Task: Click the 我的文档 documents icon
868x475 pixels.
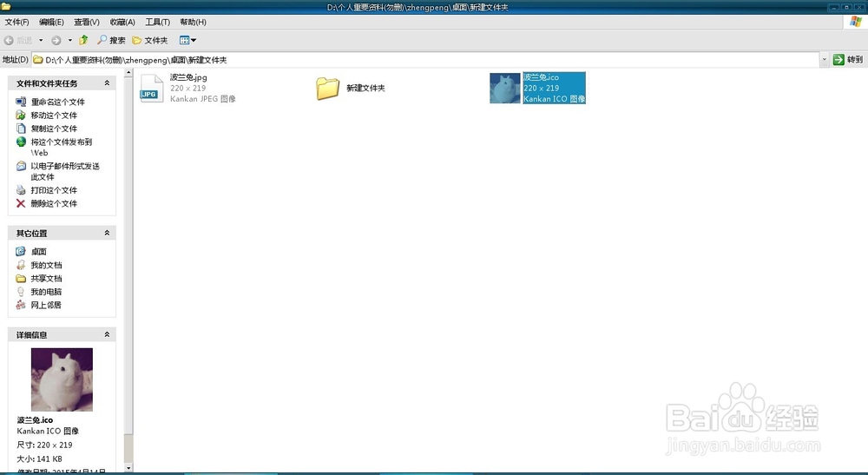Action: coord(21,265)
